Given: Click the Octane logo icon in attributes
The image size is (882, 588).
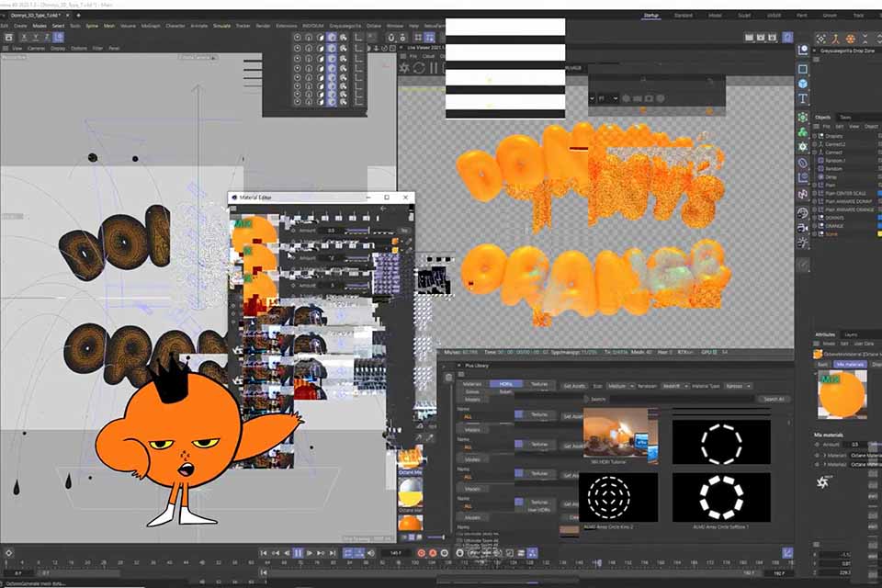Looking at the screenshot, I should click(823, 482).
